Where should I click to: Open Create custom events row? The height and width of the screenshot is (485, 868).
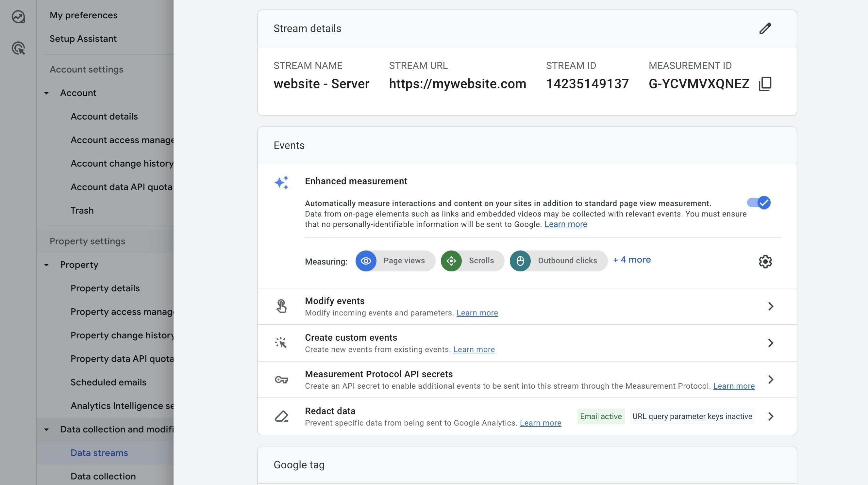tap(351, 338)
